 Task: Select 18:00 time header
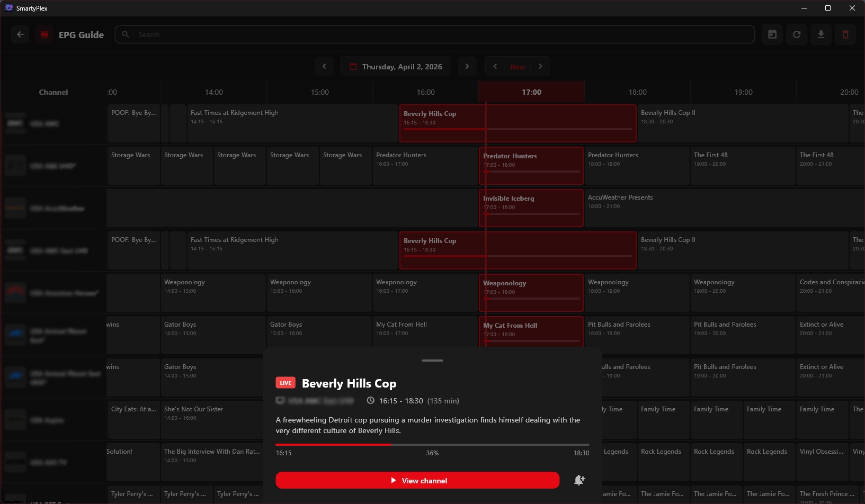click(x=638, y=92)
